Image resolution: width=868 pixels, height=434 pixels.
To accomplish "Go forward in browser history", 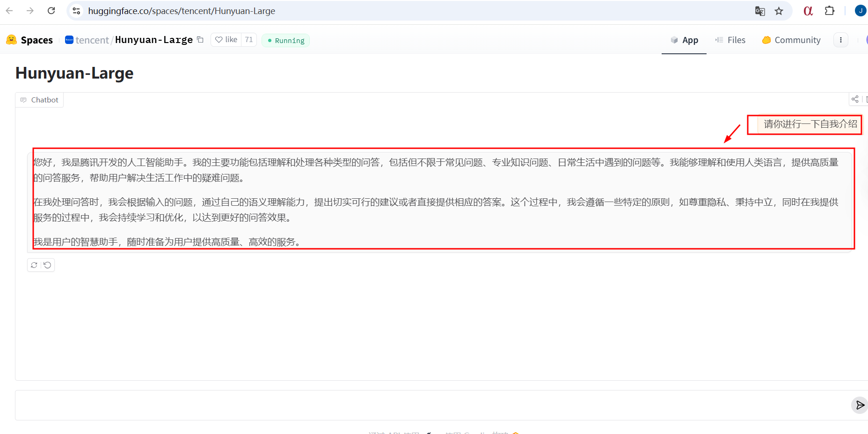I will [x=30, y=11].
